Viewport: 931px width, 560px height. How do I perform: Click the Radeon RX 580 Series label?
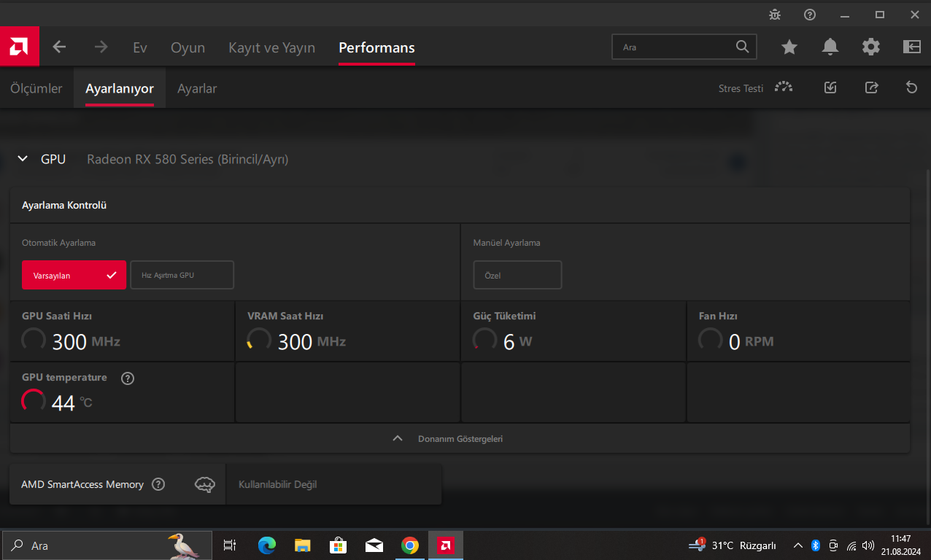click(x=188, y=159)
